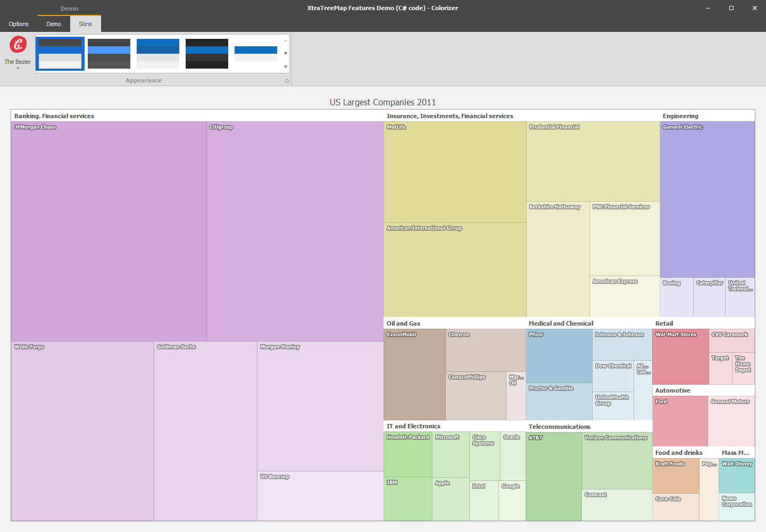Click the Skins ribbon tab
Screen dimensions: 766x532
click(85, 24)
